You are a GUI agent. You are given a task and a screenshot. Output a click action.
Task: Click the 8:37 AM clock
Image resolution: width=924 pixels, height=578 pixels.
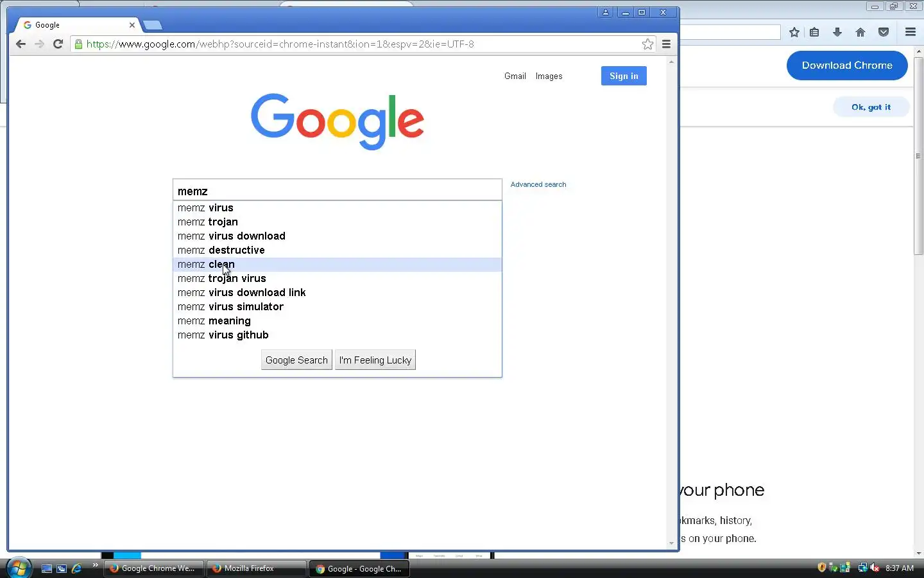click(x=900, y=568)
